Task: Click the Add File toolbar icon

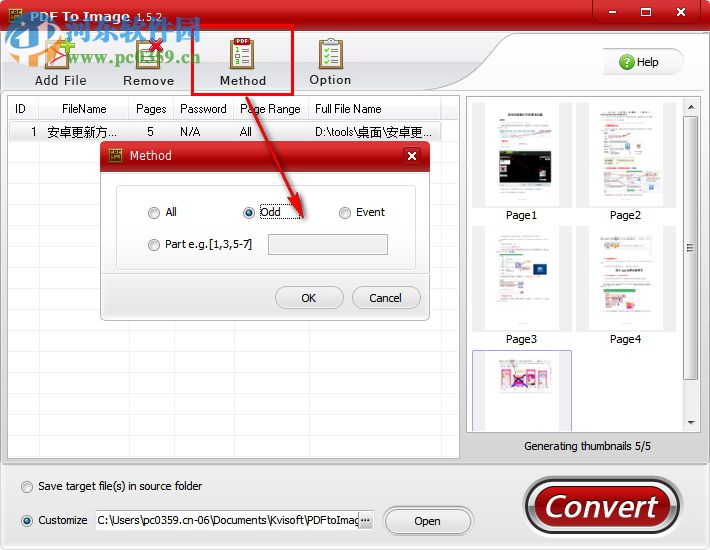Action: click(x=60, y=63)
